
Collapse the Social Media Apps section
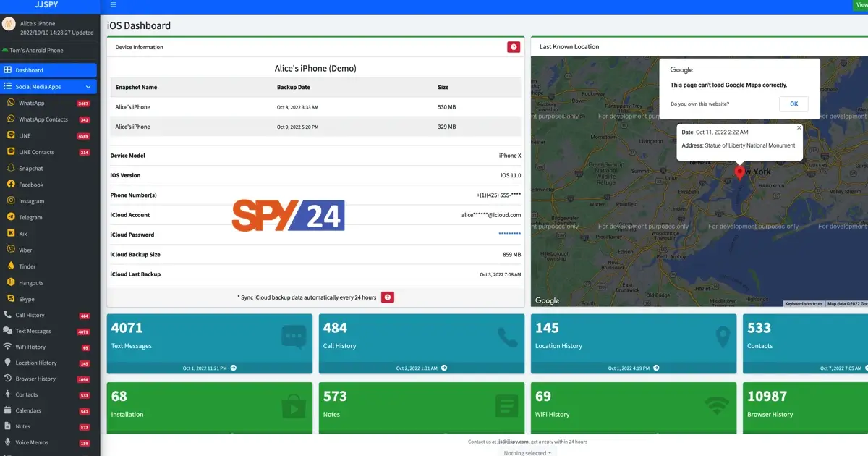(x=49, y=87)
